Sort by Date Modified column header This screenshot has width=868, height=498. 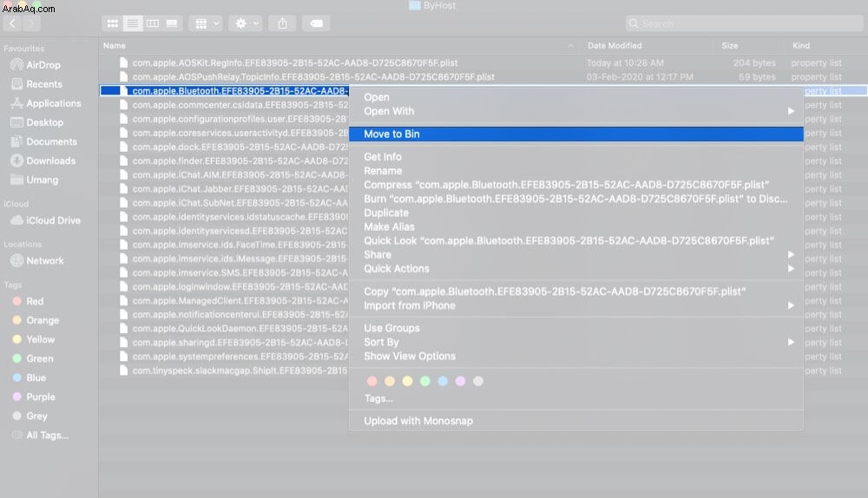click(x=615, y=46)
